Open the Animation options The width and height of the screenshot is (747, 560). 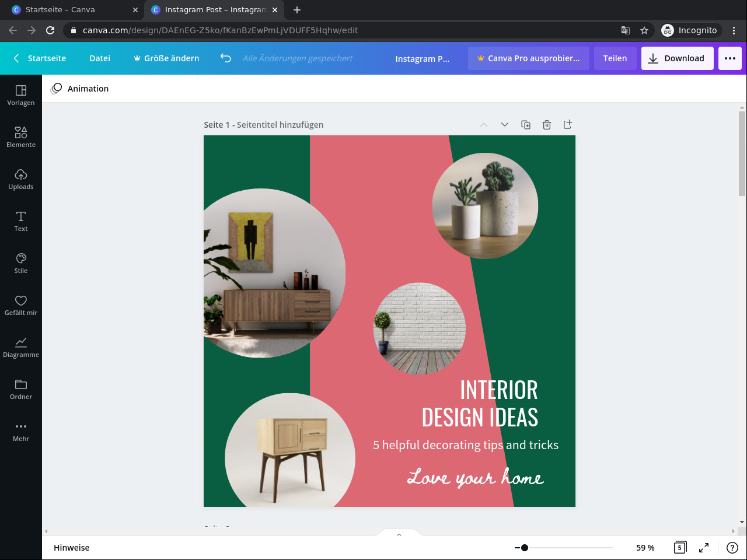tap(80, 89)
